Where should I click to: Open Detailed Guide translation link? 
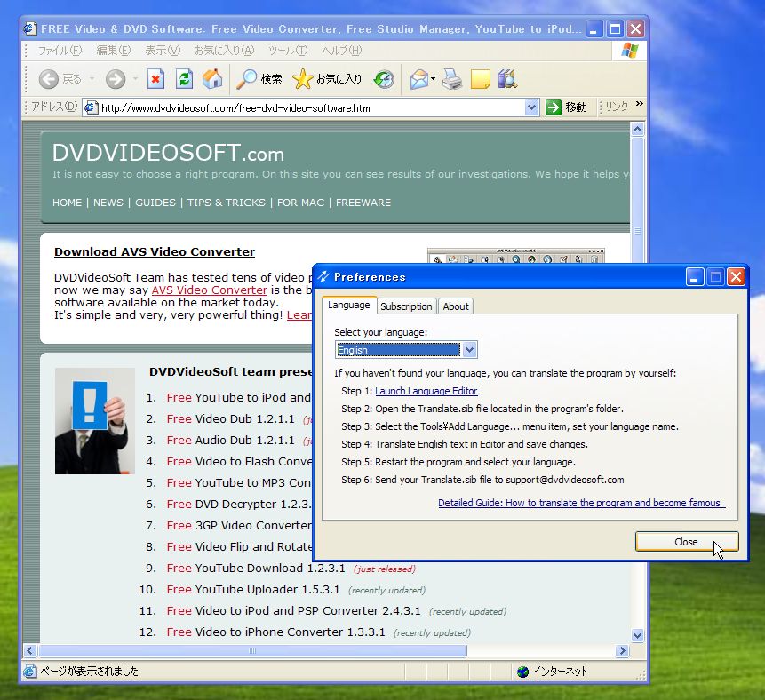581,503
